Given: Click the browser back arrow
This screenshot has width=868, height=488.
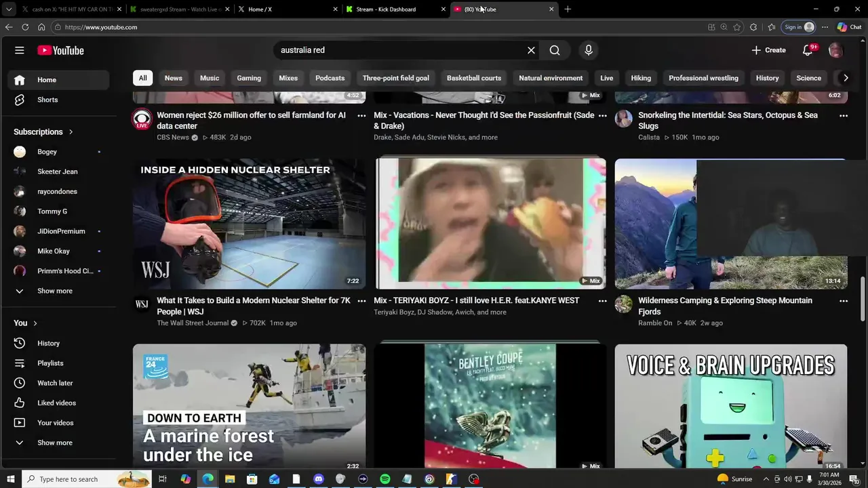Looking at the screenshot, I should pos(9,27).
